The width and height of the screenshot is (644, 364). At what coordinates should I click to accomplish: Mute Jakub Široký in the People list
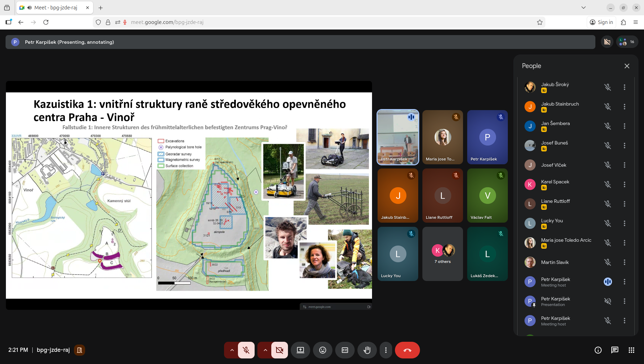tap(608, 87)
